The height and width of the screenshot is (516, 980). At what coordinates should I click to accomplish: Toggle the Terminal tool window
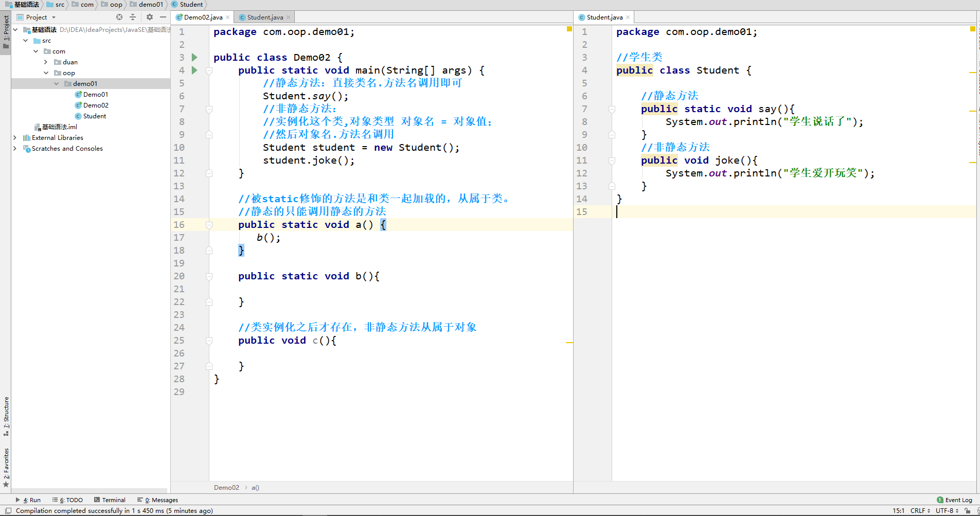pos(110,500)
